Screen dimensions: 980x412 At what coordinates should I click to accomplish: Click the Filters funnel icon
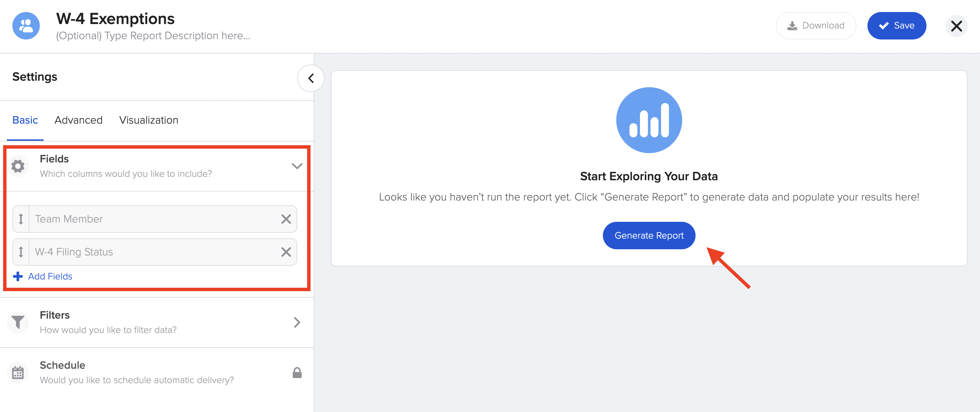(x=18, y=322)
